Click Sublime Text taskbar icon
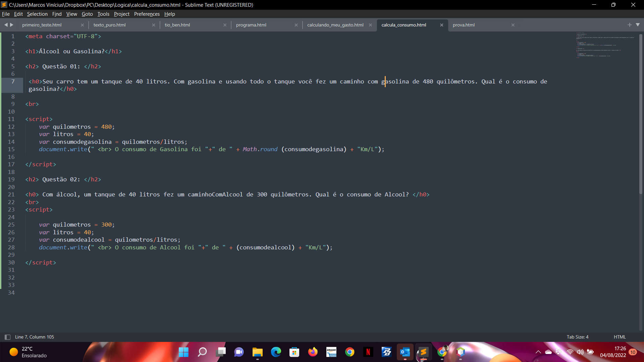644x362 pixels. coord(423,352)
